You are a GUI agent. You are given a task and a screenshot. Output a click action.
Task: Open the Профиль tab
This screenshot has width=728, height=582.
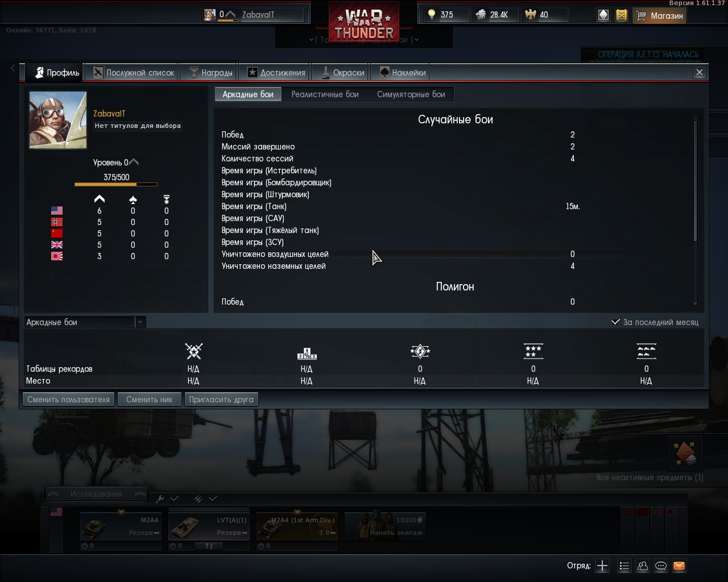pyautogui.click(x=56, y=73)
